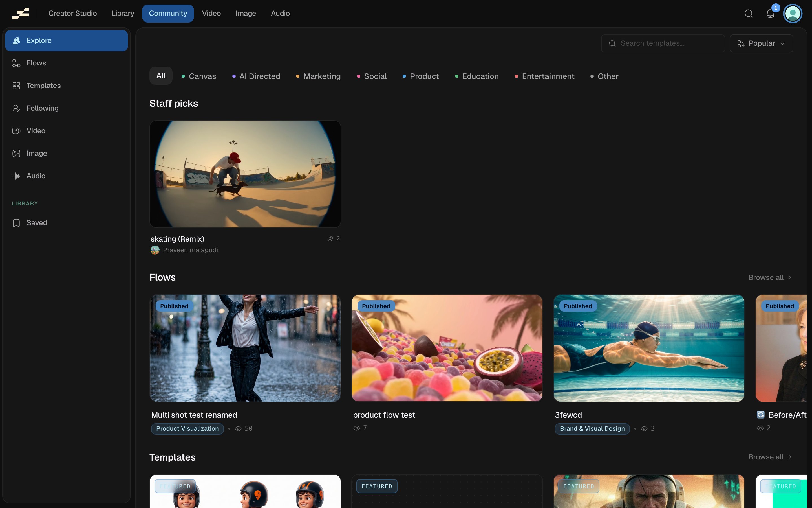Screen dimensions: 812x508
Task: Select the Community top tab
Action: pyautogui.click(x=168, y=14)
